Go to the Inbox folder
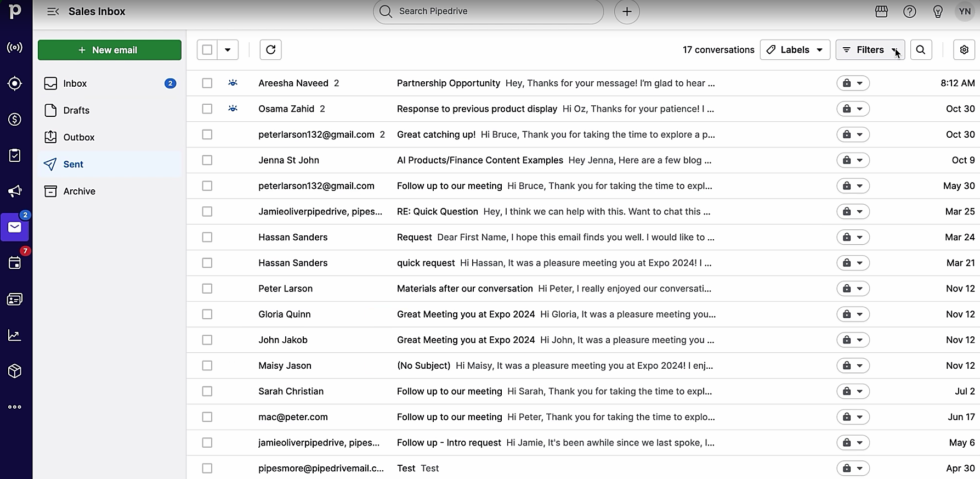980x479 pixels. 110,83
